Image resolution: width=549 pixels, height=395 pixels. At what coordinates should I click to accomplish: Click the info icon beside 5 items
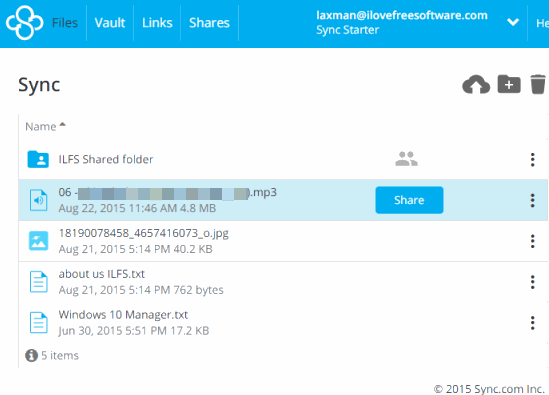click(32, 355)
